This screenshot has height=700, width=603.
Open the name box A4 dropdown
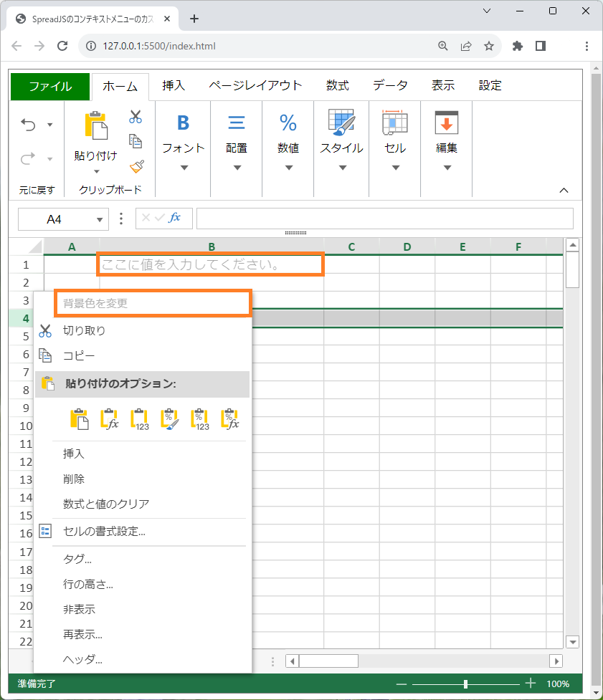pyautogui.click(x=100, y=219)
